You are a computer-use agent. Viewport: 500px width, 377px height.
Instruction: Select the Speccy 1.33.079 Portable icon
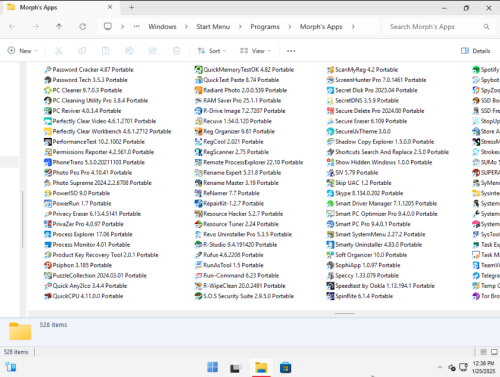pyautogui.click(x=330, y=276)
